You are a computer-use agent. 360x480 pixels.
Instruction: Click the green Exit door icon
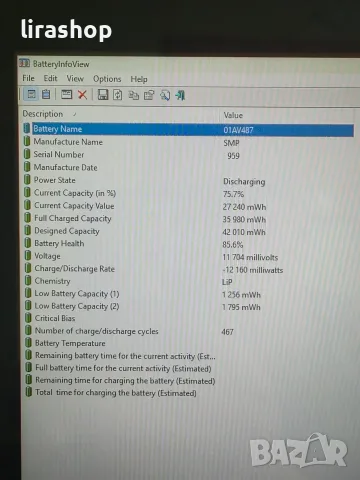(x=180, y=96)
